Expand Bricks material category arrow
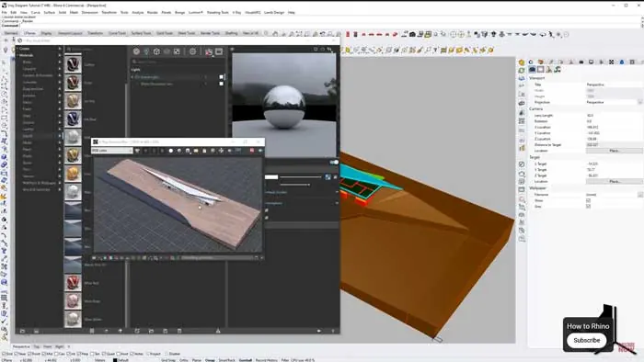The height and width of the screenshot is (362, 644). (x=60, y=62)
